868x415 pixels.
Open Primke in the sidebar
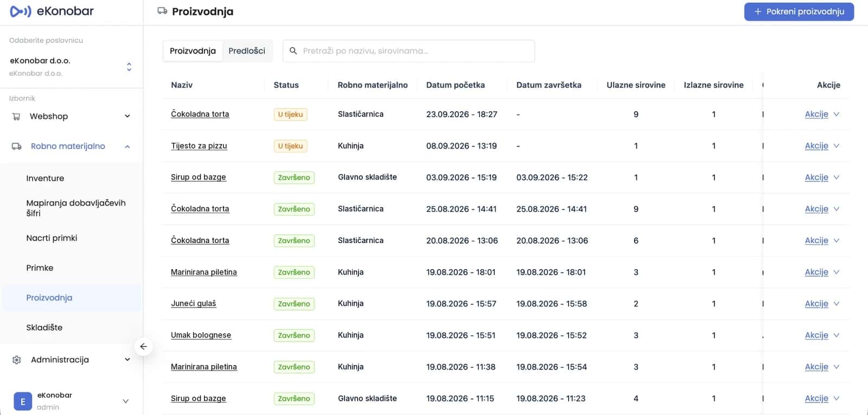(x=40, y=268)
